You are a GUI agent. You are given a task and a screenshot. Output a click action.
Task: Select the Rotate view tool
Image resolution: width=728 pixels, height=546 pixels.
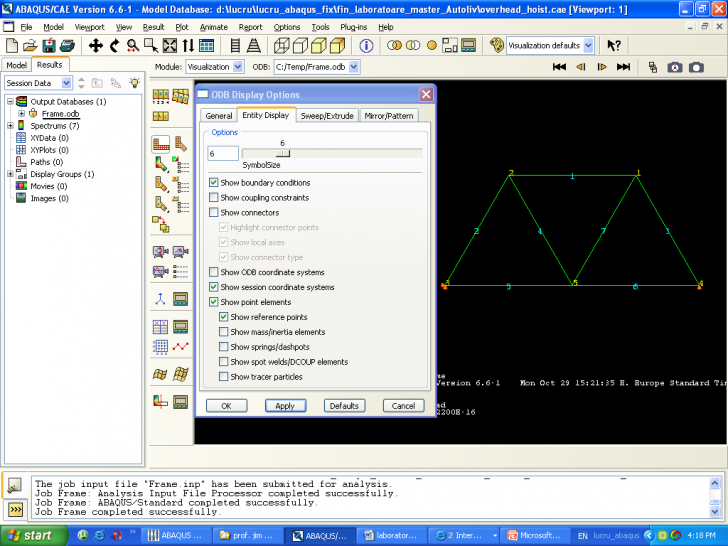point(115,46)
